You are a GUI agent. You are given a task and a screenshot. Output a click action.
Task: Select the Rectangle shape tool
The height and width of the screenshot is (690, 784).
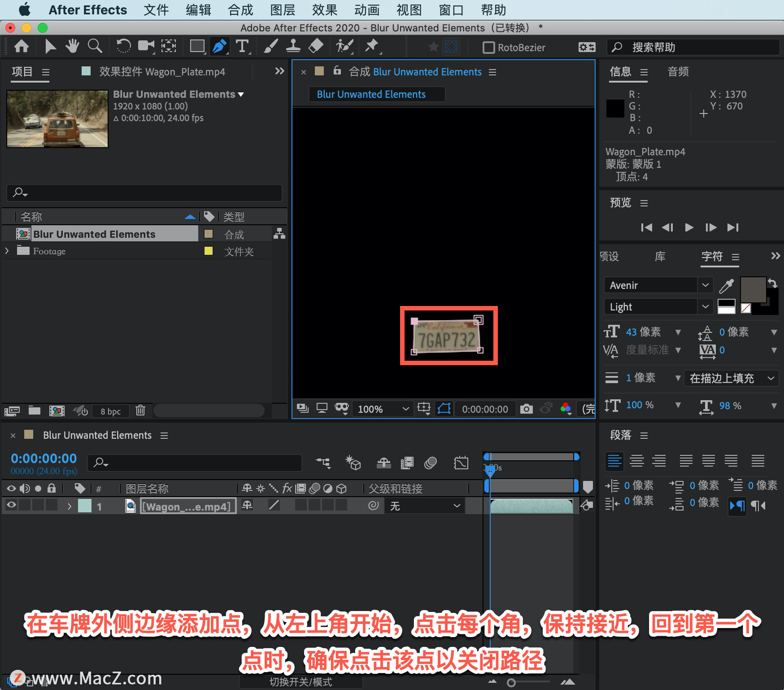tap(197, 46)
